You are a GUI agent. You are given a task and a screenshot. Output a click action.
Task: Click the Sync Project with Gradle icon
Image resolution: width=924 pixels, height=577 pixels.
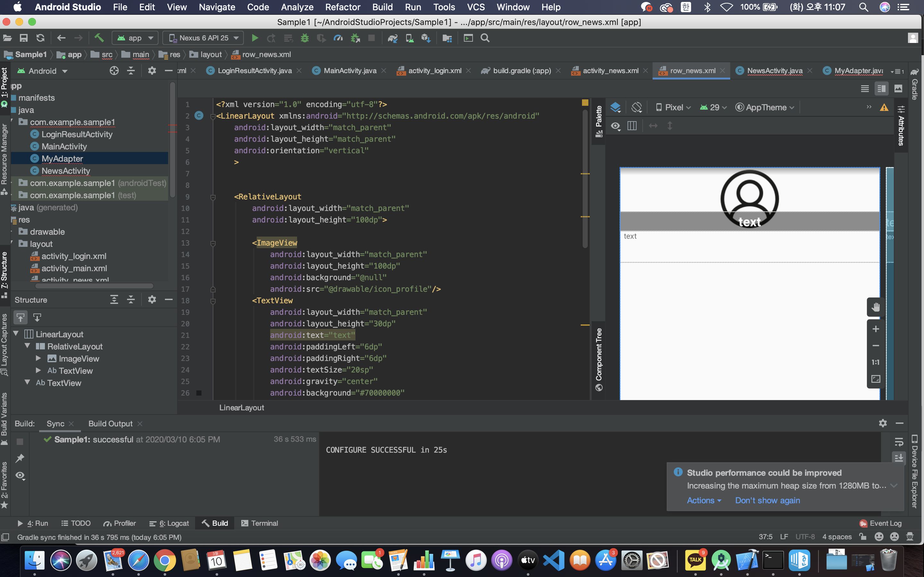click(x=392, y=38)
